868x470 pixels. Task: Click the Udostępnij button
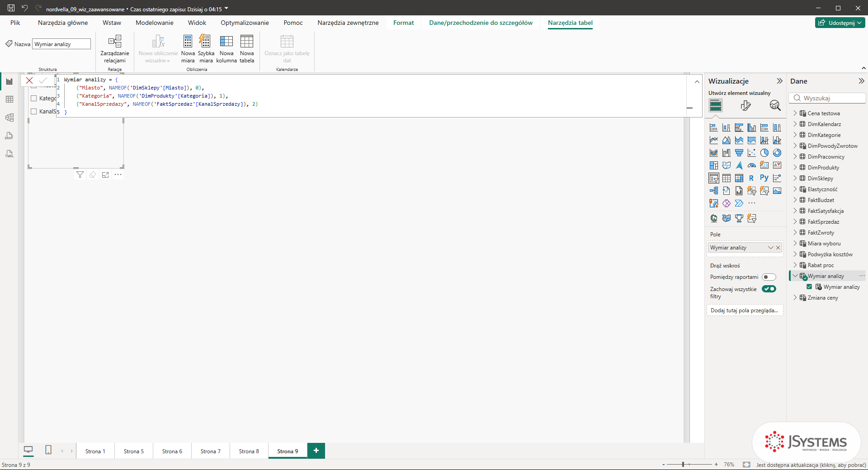tap(840, 23)
